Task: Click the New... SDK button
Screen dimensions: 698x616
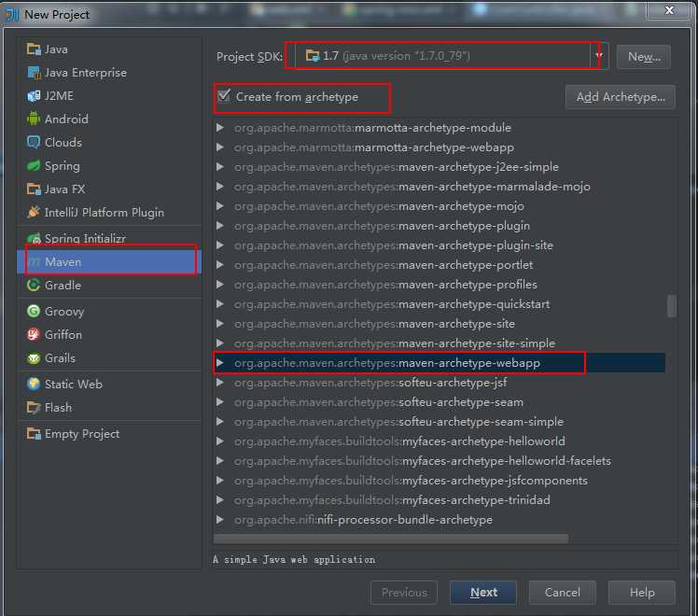Action: coord(644,57)
